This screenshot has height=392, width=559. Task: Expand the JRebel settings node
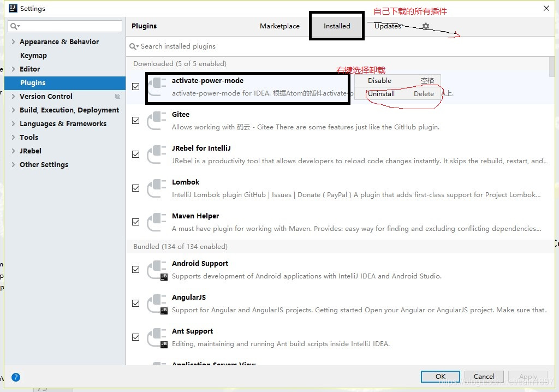(x=13, y=151)
